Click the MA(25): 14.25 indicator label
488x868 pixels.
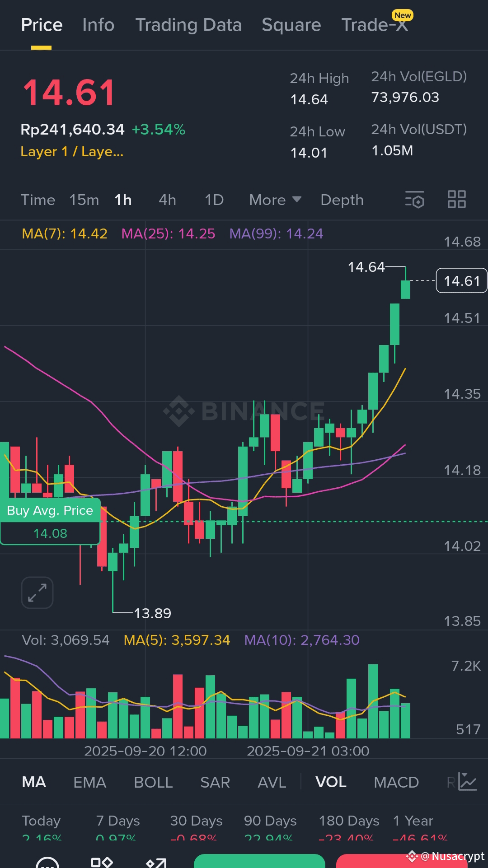pyautogui.click(x=168, y=233)
